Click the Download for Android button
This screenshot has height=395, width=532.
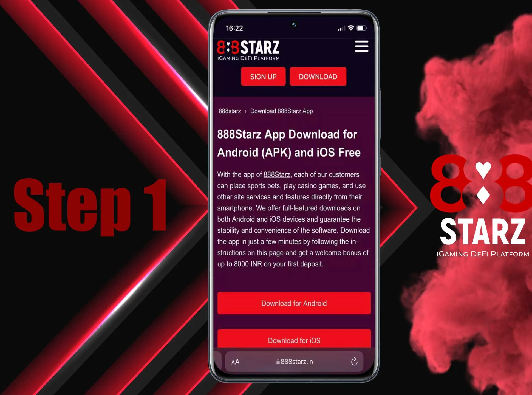pyautogui.click(x=293, y=303)
